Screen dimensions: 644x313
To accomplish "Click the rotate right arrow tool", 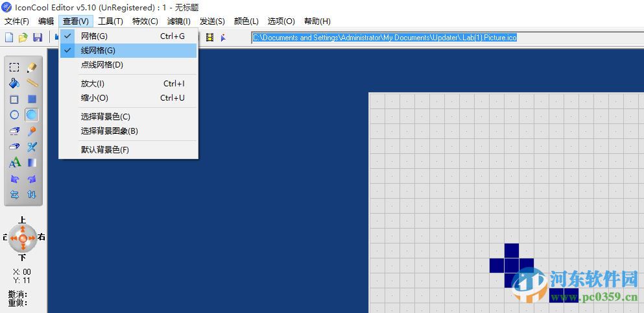I will click(32, 179).
